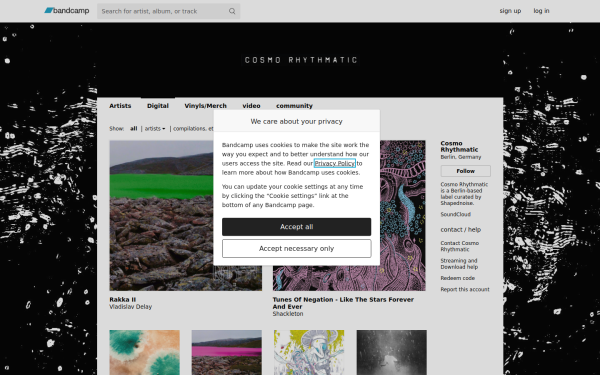Image resolution: width=600 pixels, height=375 pixels.
Task: Open the Vinyls/Merch tab
Action: tap(205, 106)
